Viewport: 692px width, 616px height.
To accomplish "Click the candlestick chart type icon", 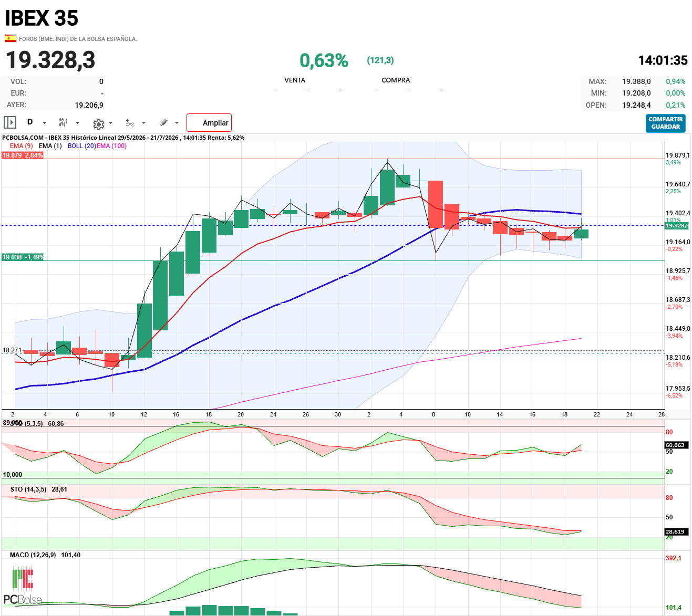I will pyautogui.click(x=63, y=122).
